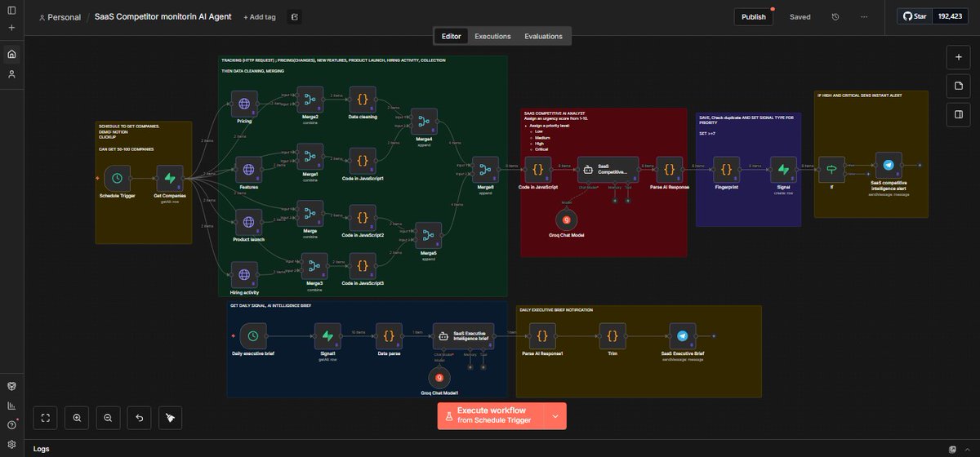980x457 pixels.
Task: Click the 192,423 star count
Action: pos(951,16)
